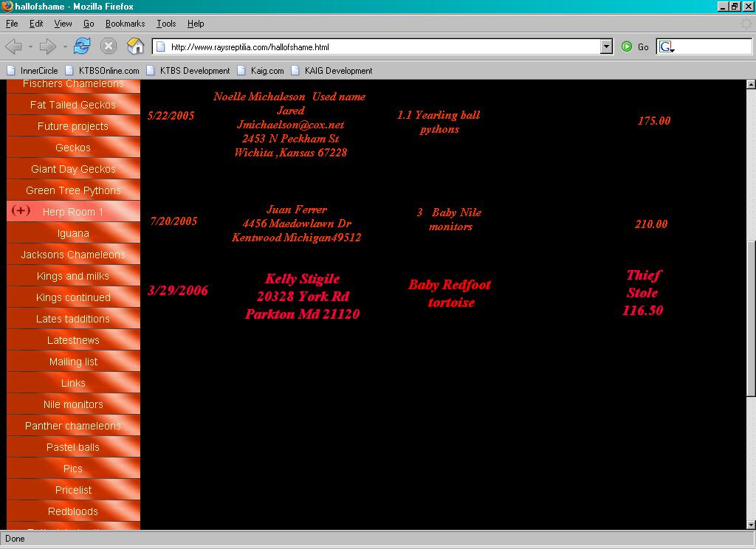This screenshot has width=756, height=549.
Task: Open the File menu
Action: point(12,23)
